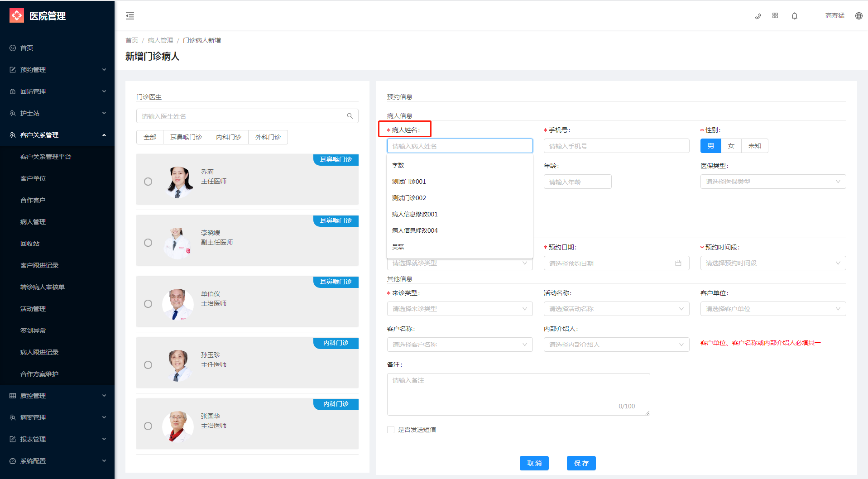Open the 内部介绍人 dropdown
This screenshot has height=479, width=868.
(617, 345)
